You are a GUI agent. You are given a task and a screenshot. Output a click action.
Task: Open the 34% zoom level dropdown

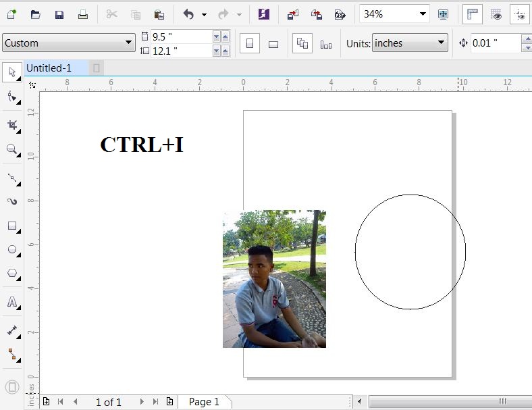(x=423, y=14)
